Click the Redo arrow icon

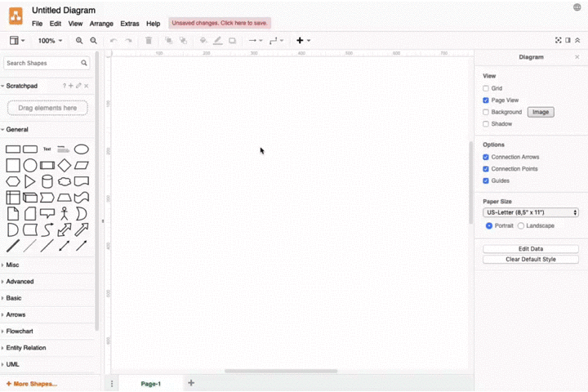click(128, 41)
